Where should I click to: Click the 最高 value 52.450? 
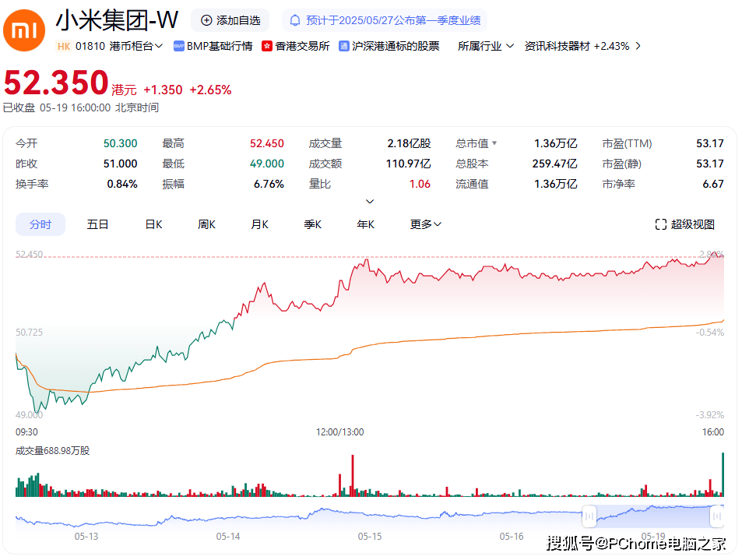click(267, 143)
